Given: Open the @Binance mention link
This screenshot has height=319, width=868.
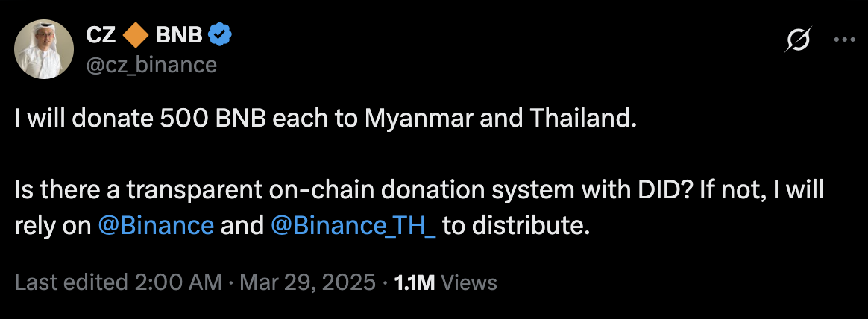Looking at the screenshot, I should (156, 226).
